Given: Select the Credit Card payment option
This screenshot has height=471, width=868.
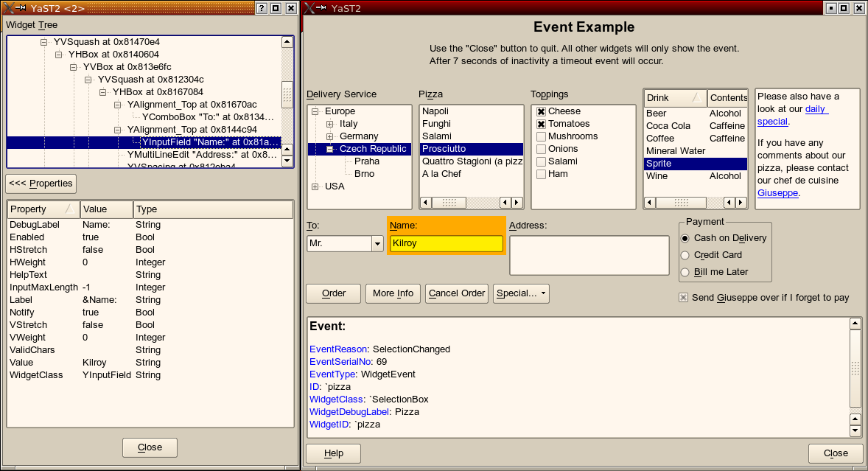Looking at the screenshot, I should pyautogui.click(x=685, y=255).
